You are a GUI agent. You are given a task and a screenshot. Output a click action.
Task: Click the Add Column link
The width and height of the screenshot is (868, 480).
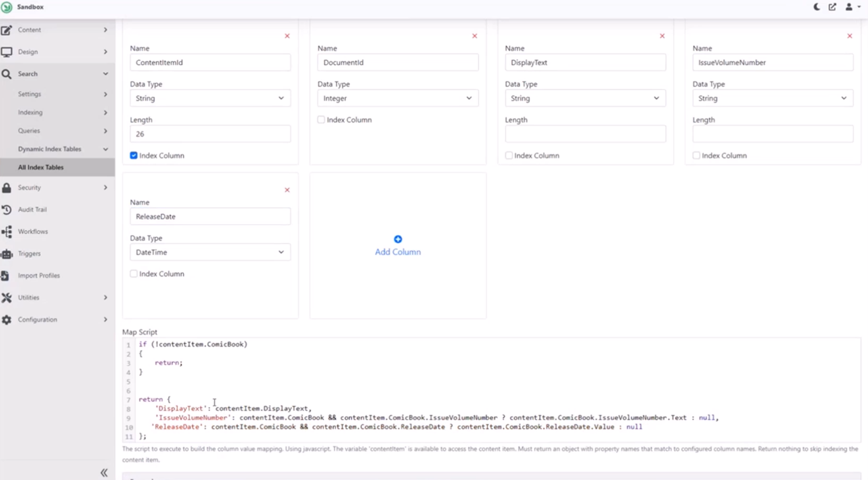(x=398, y=252)
